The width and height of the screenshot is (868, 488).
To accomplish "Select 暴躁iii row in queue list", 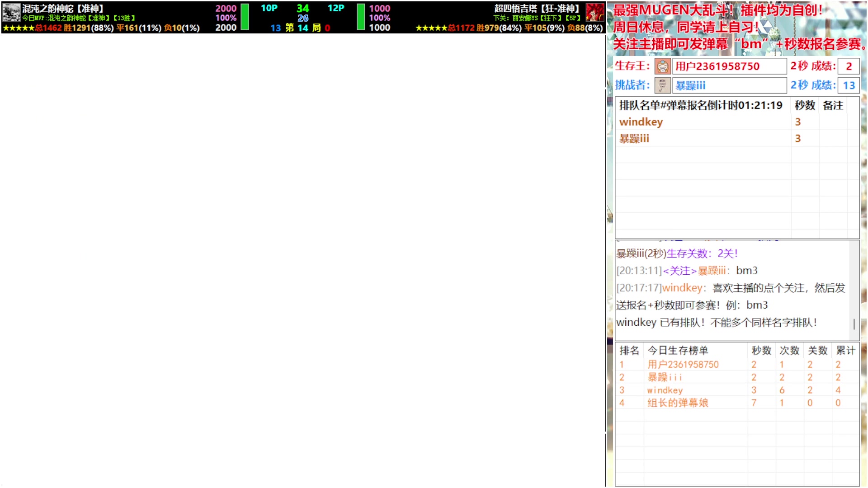I will click(x=737, y=139).
